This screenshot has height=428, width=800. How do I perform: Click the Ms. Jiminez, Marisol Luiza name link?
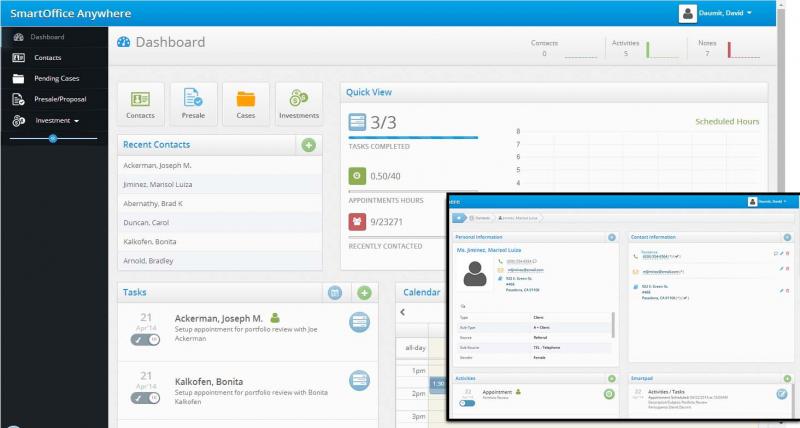pyautogui.click(x=489, y=250)
